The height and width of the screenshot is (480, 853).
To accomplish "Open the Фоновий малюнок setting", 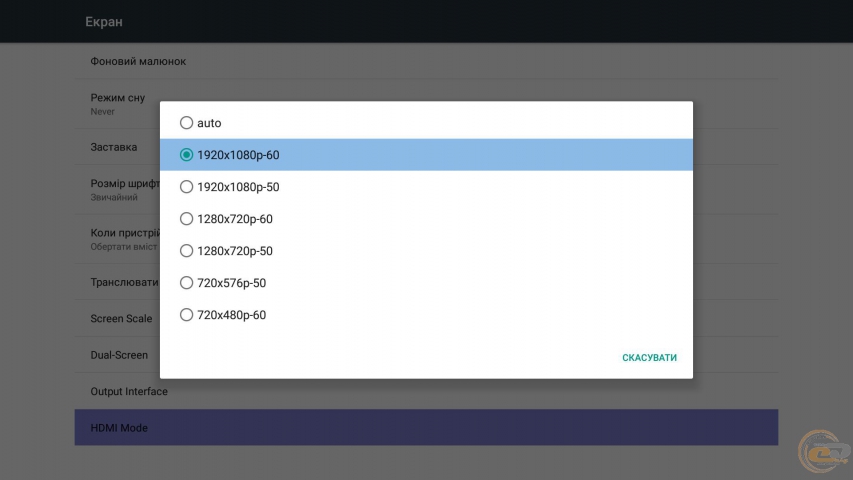I will point(138,62).
